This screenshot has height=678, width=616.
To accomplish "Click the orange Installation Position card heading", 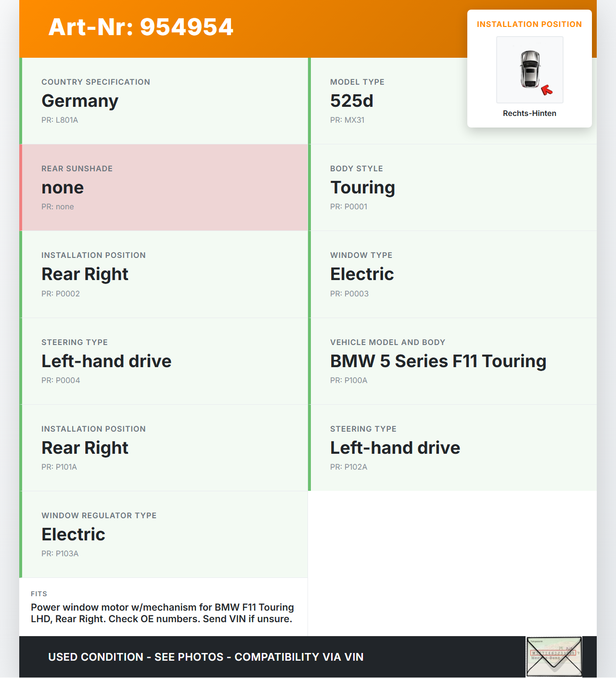I will 529,24.
